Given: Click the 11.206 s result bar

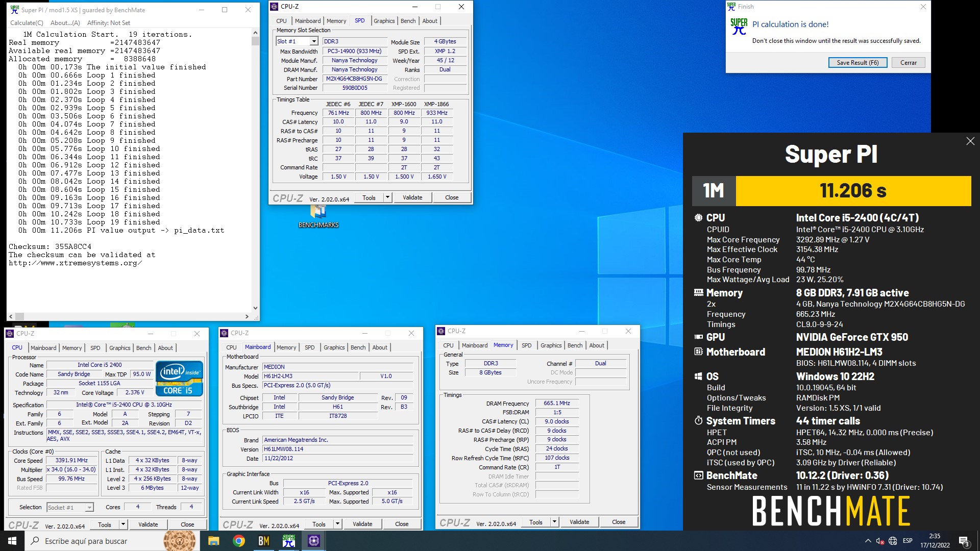Looking at the screenshot, I should (x=853, y=191).
